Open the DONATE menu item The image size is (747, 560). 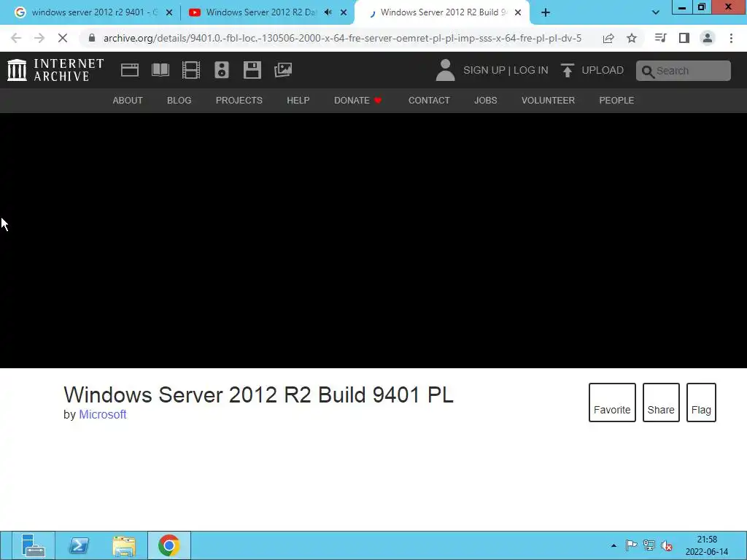357,101
